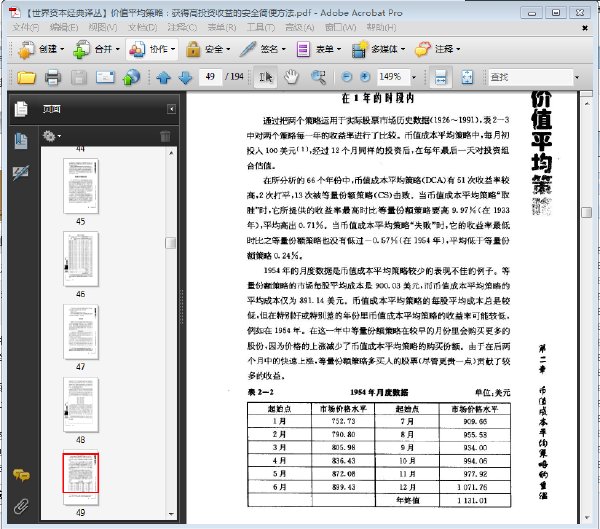Expand the 合并 dropdown arrow
Image resolution: width=600 pixels, height=529 pixels.
[117, 49]
